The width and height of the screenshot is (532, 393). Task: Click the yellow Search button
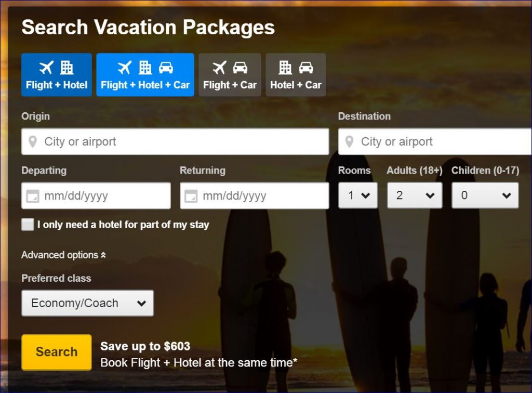pyautogui.click(x=56, y=352)
